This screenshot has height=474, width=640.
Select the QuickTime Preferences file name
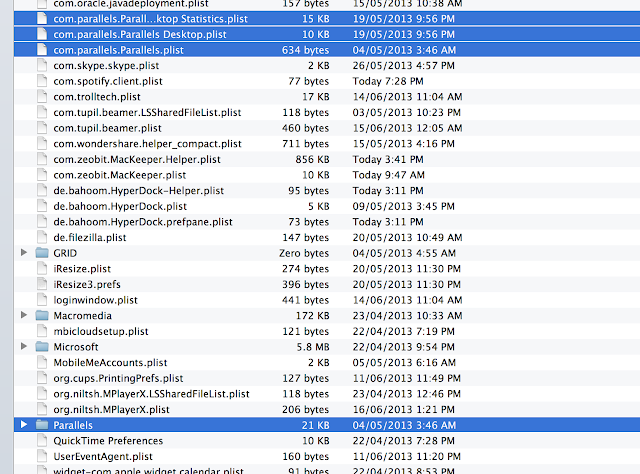pos(108,441)
